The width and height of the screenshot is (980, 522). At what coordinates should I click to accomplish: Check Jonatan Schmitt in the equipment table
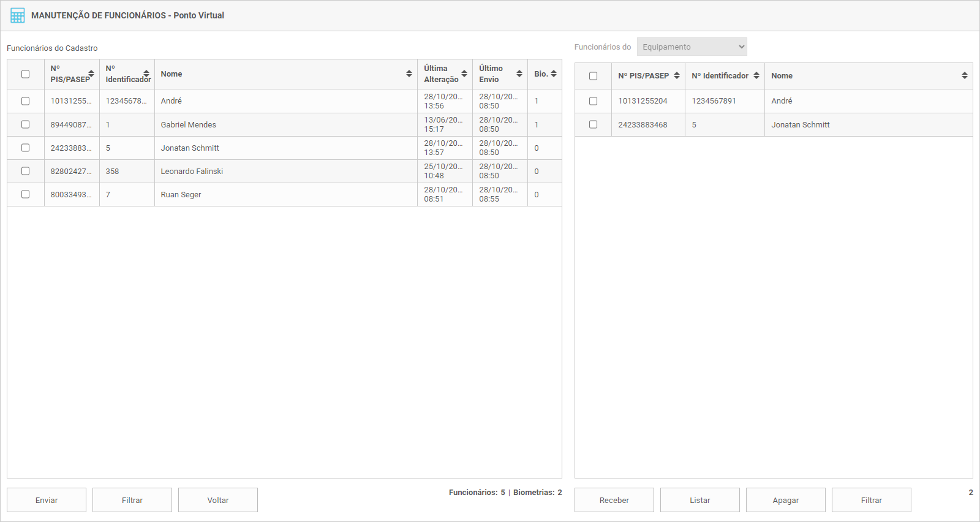point(593,124)
